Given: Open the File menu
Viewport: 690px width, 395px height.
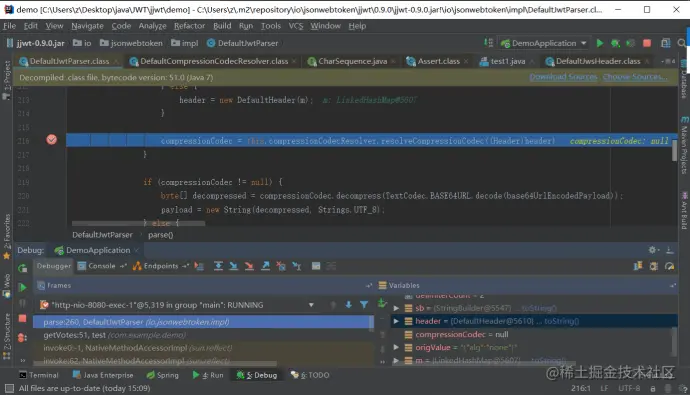Looking at the screenshot, I should (x=9, y=26).
